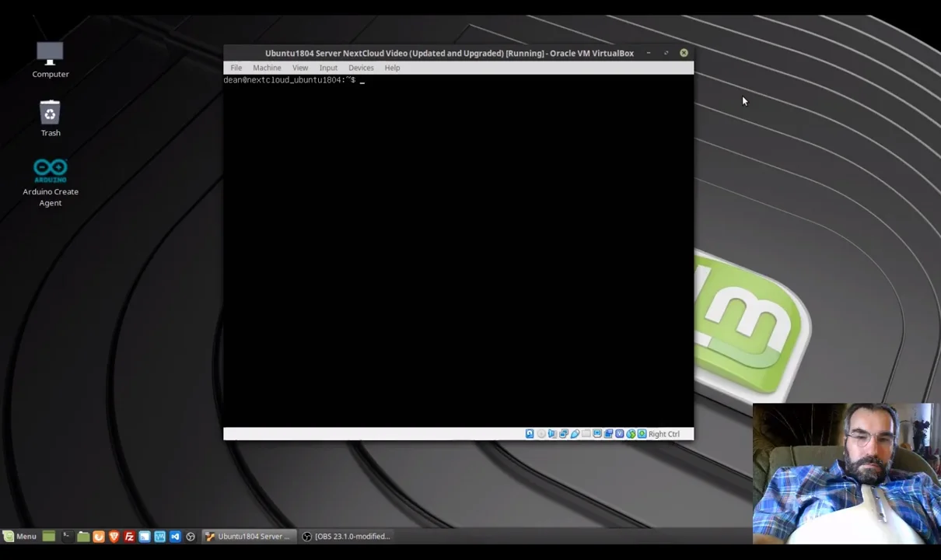Click the video recording status icon

tap(608, 434)
